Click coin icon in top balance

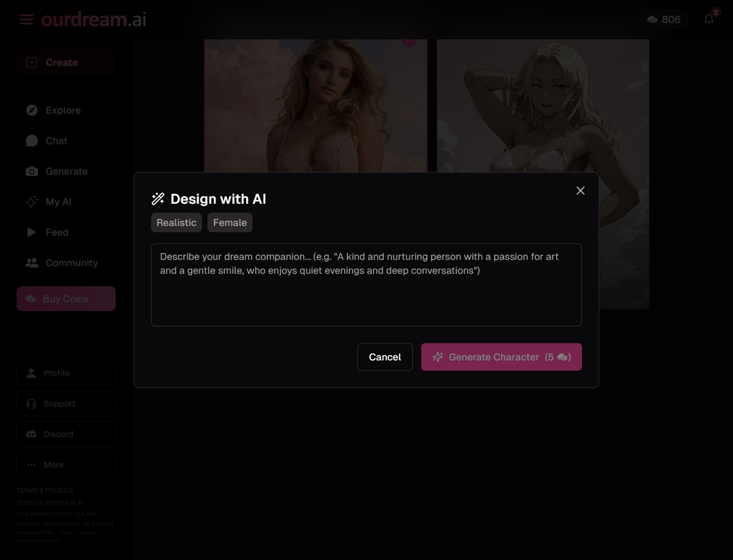pyautogui.click(x=652, y=19)
